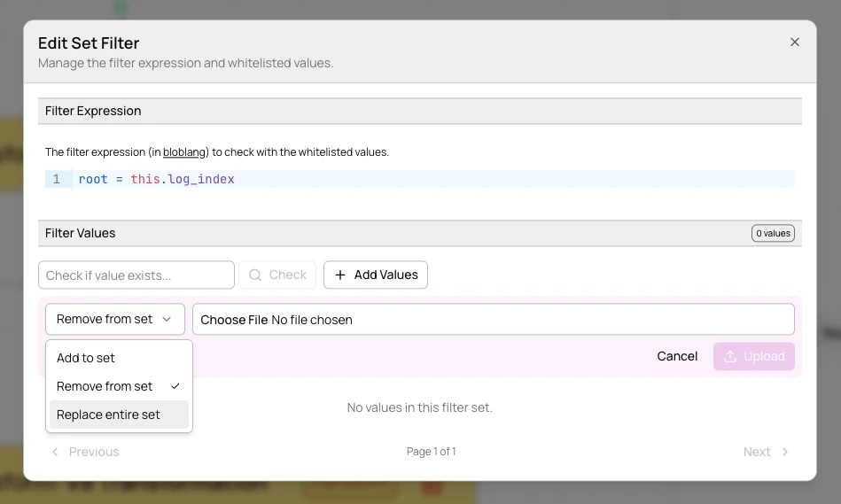This screenshot has height=504, width=841.
Task: Click line number 1 in the editor
Action: 57,179
